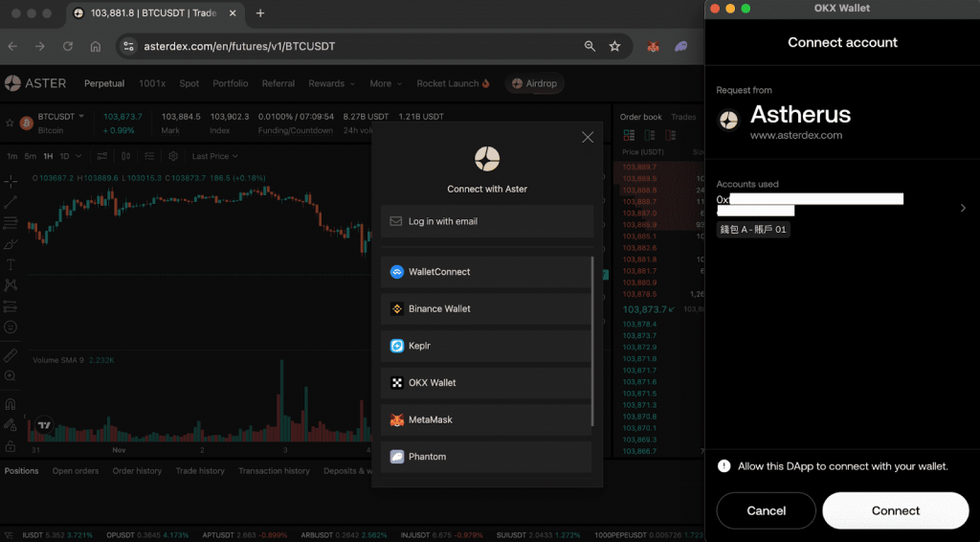This screenshot has width=980, height=542.
Task: Open chart settings gear icon
Action: pyautogui.click(x=173, y=156)
